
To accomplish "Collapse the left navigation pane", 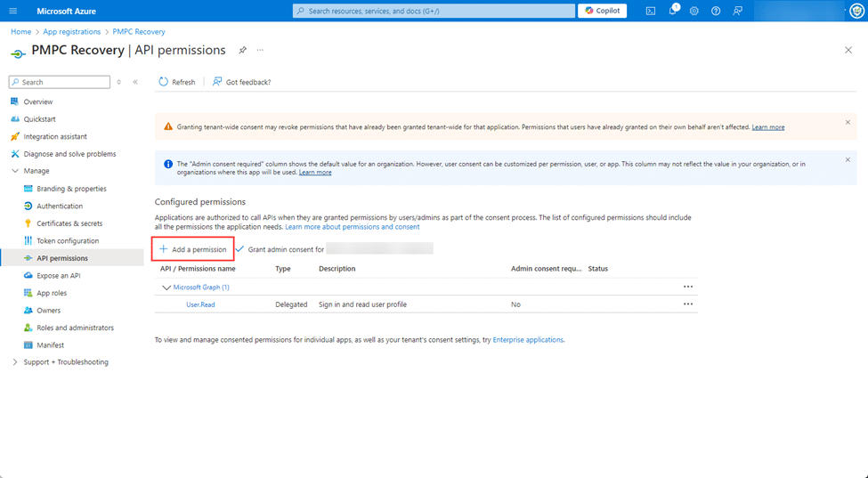I will pyautogui.click(x=135, y=82).
